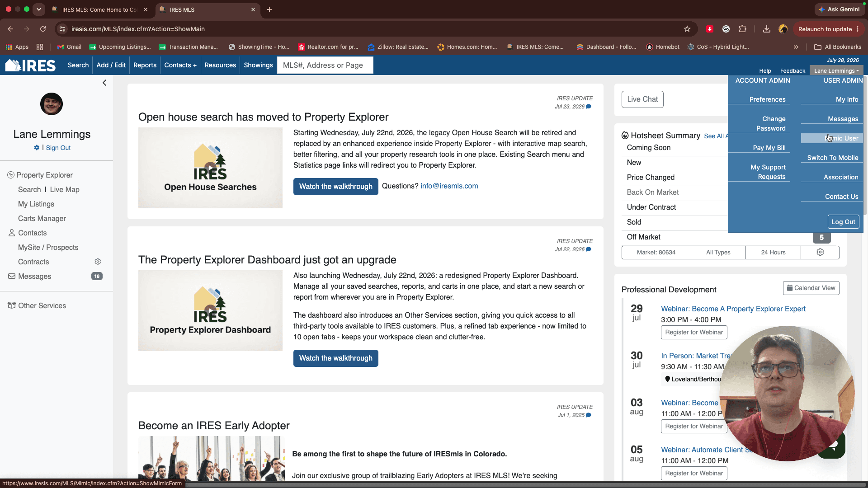868x488 pixels.
Task: Open Add / Edit menu
Action: (x=111, y=65)
